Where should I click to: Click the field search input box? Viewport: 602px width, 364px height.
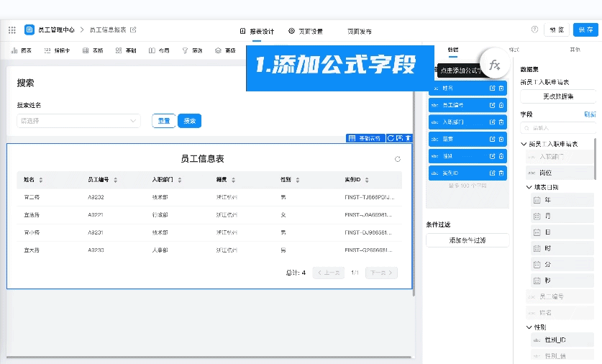pos(557,128)
